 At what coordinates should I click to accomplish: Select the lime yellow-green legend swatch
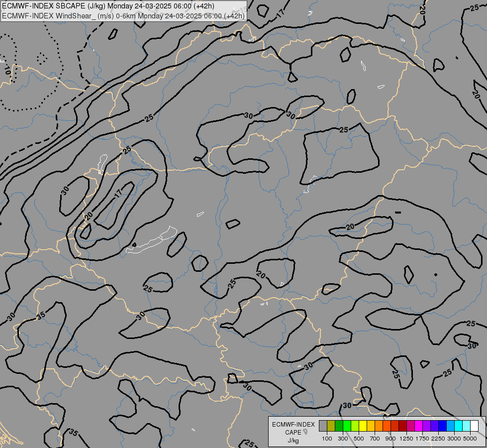pos(355,426)
